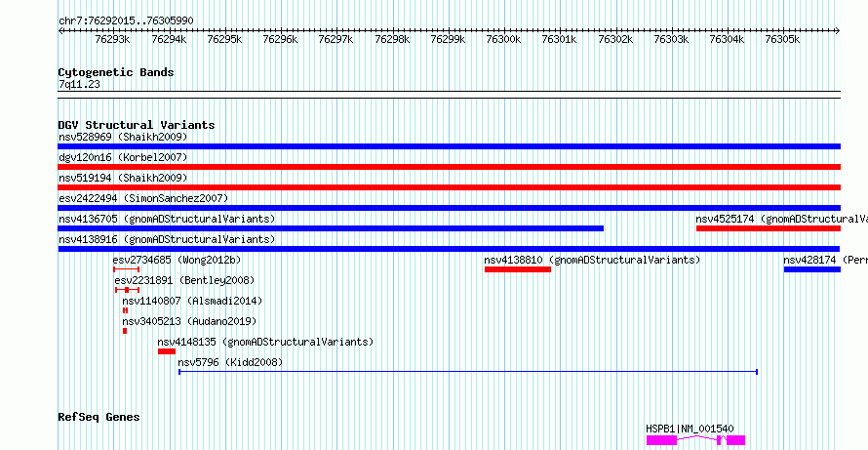Click the 76298k ruler tick label
Image resolution: width=868 pixels, height=450 pixels.
(x=392, y=39)
